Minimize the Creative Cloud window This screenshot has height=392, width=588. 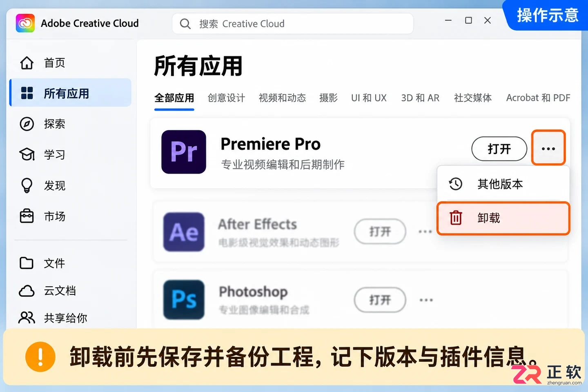click(x=448, y=20)
